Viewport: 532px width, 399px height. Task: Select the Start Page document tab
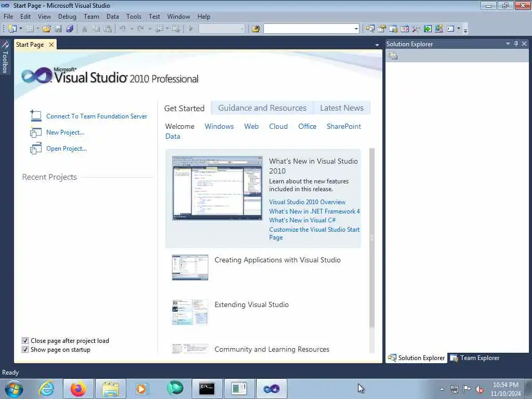click(x=30, y=45)
